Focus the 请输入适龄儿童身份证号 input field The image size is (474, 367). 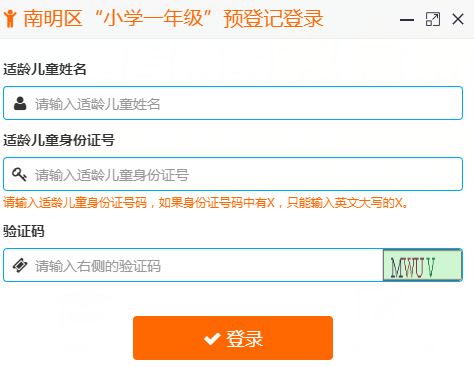tap(233, 174)
